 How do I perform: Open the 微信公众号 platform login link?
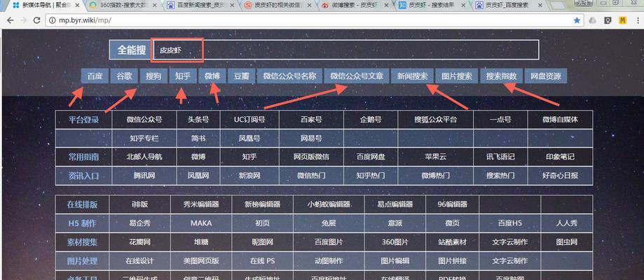(x=144, y=120)
